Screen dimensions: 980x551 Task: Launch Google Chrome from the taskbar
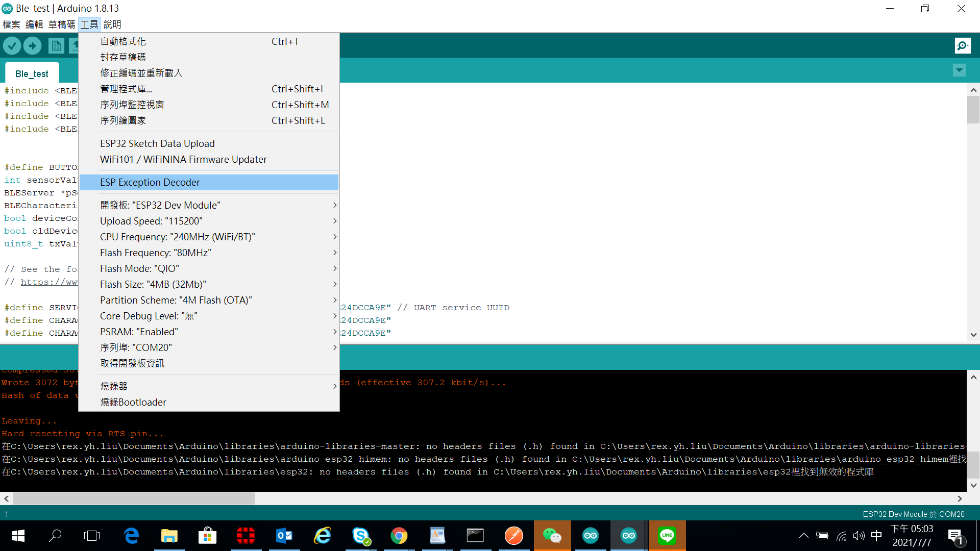point(400,536)
